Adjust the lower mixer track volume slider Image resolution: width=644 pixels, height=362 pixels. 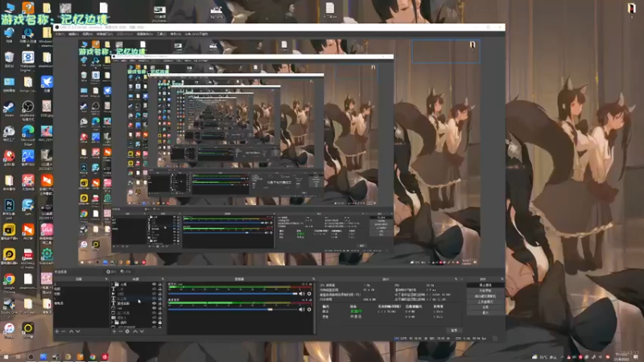[233, 310]
